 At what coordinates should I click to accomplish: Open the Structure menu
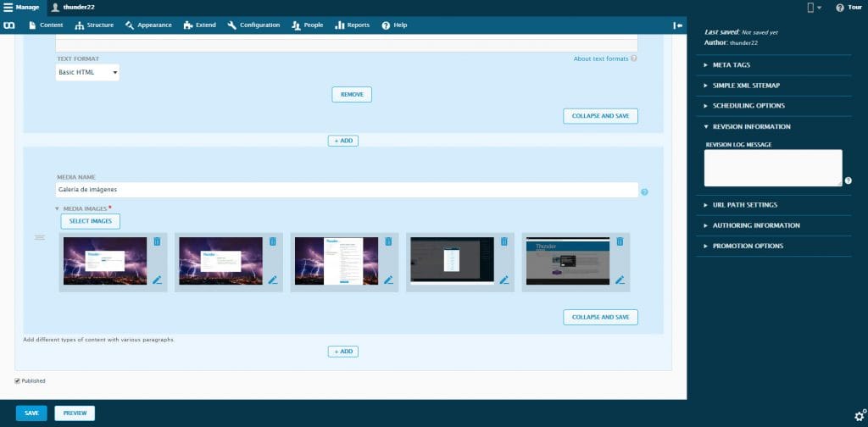(x=94, y=25)
